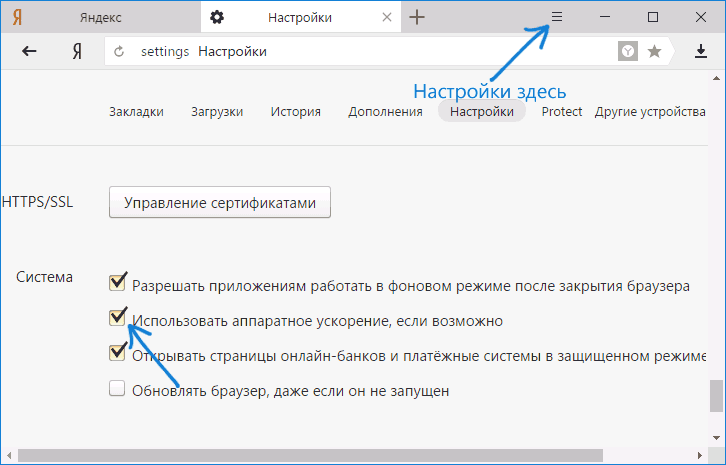Image resolution: width=726 pixels, height=465 pixels.
Task: Open downloads with the arrow icon
Action: tap(701, 52)
